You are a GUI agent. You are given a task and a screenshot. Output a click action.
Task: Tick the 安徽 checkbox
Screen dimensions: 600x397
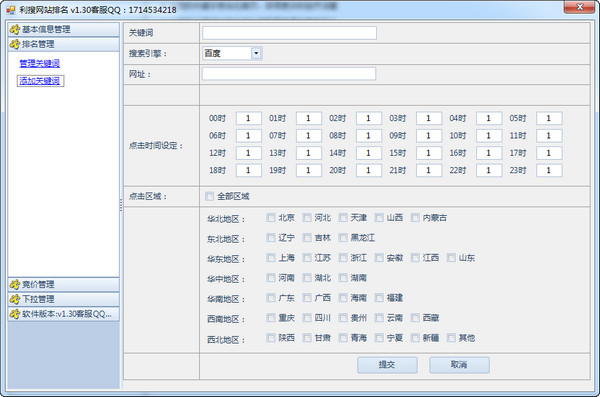coord(379,258)
